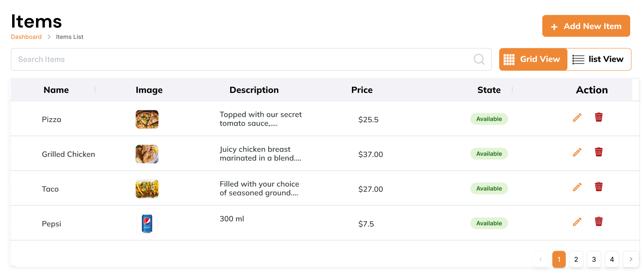Toggle Pepsi's Available state
The width and height of the screenshot is (644, 274).
click(489, 223)
